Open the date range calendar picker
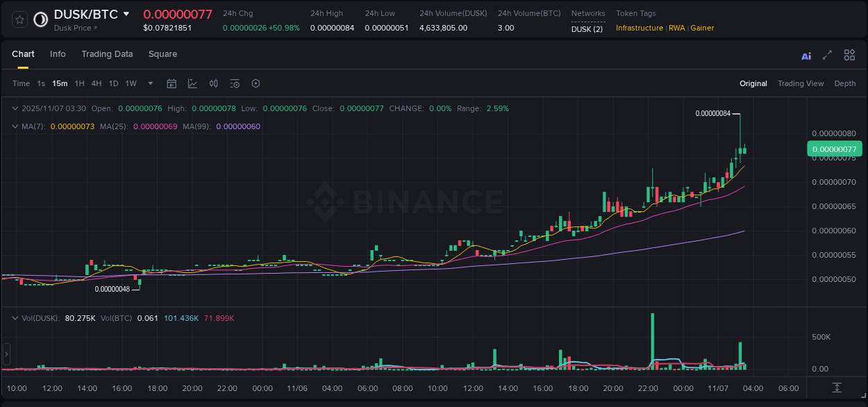Viewport: 868px width, 407px height. click(172, 83)
